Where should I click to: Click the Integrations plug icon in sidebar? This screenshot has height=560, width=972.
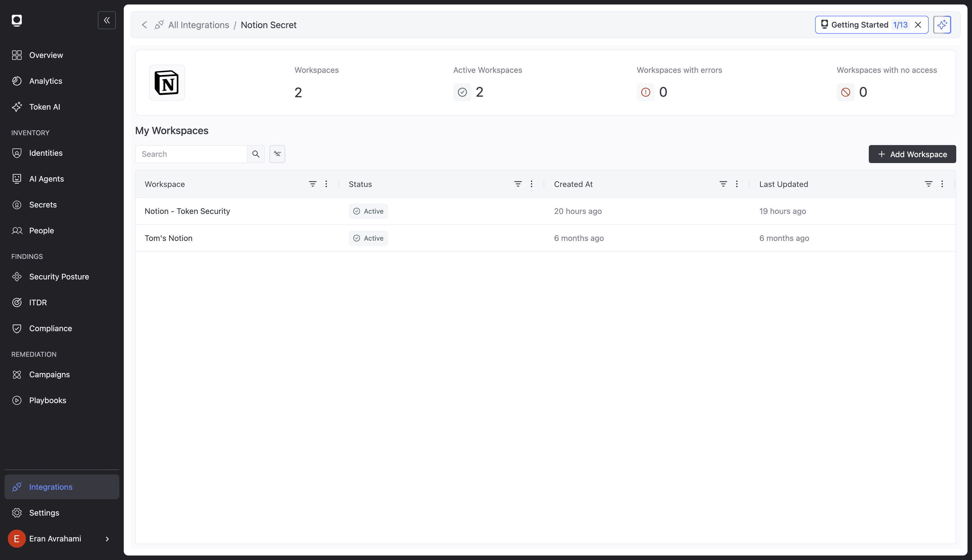(x=17, y=487)
